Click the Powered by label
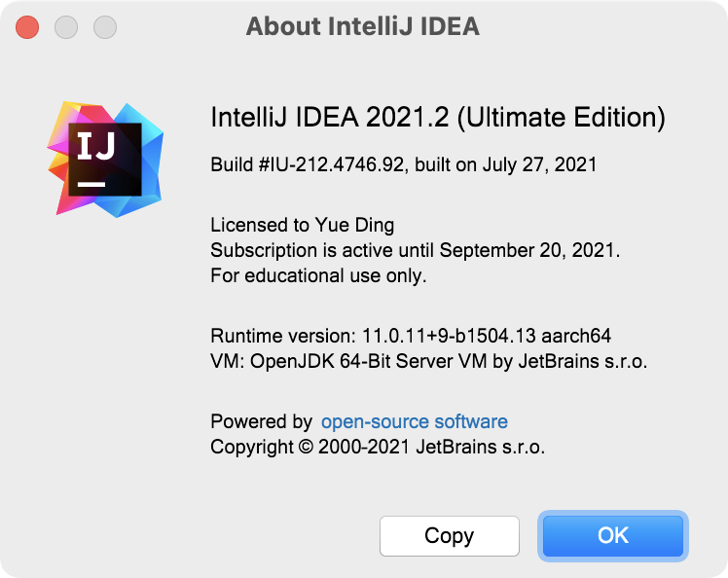The height and width of the screenshot is (578, 728). click(261, 421)
